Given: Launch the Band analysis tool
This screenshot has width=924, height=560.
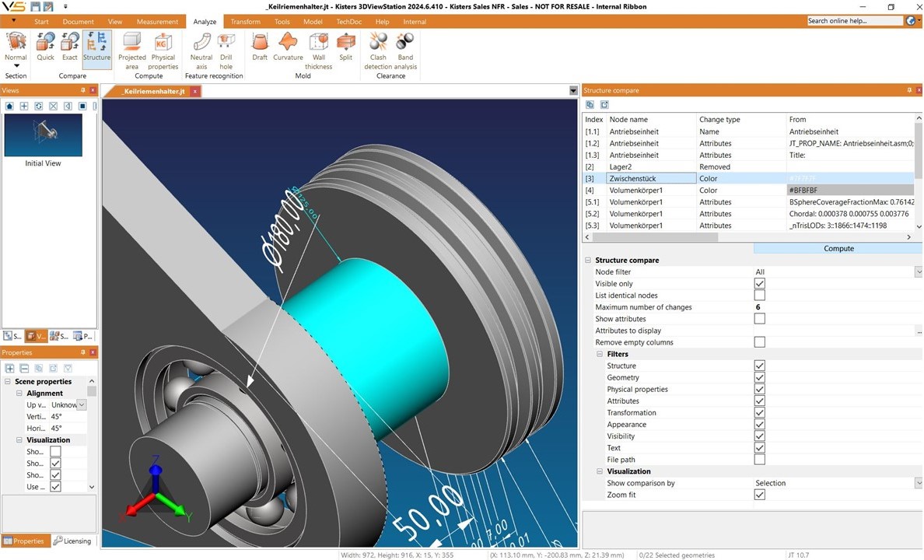Looking at the screenshot, I should pos(404,48).
